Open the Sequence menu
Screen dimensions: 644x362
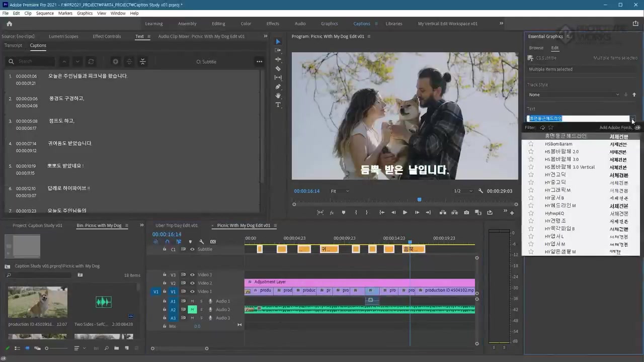click(45, 13)
